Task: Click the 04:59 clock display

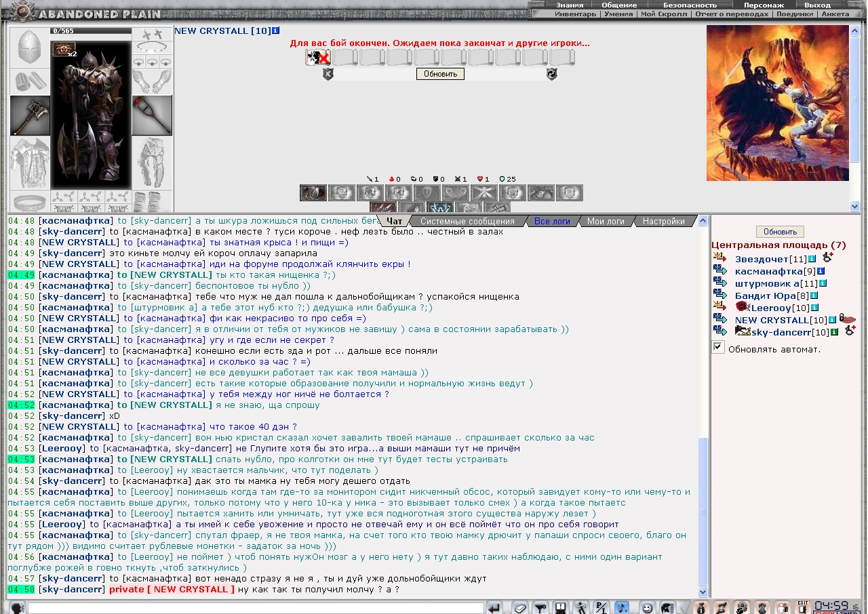Action: [x=831, y=605]
